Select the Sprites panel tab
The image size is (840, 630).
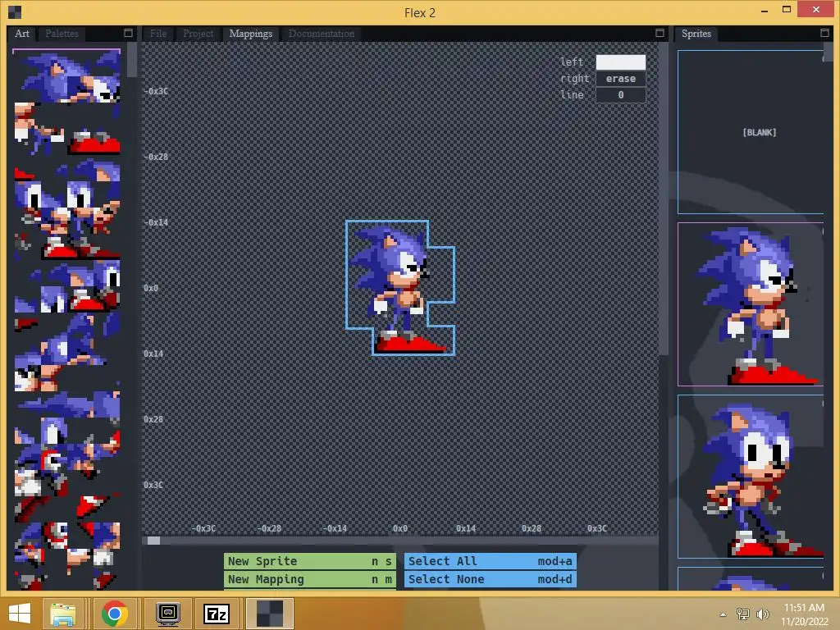click(x=696, y=34)
